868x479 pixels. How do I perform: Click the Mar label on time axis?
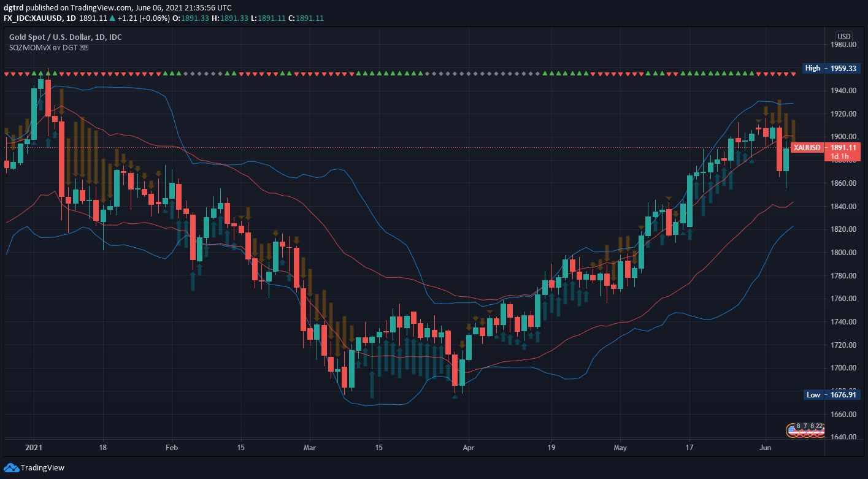pos(310,448)
